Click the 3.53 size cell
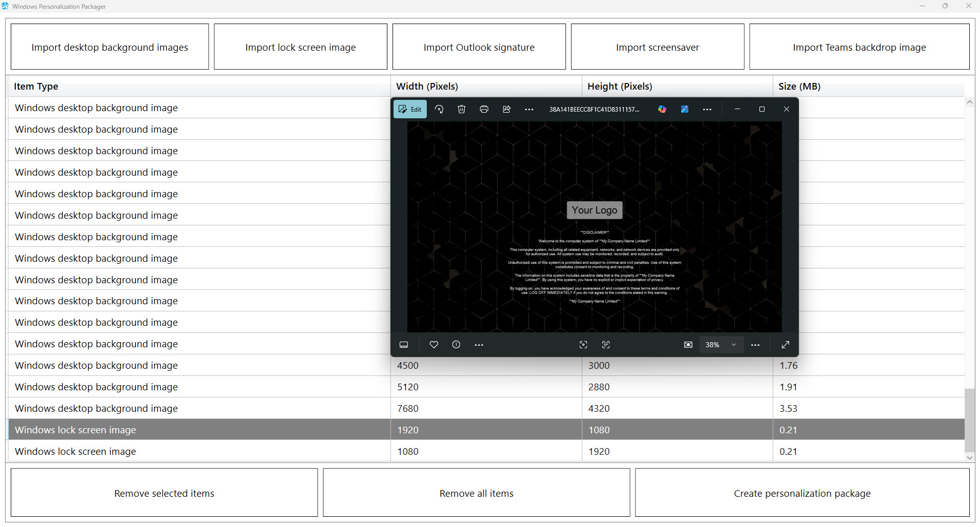The width and height of the screenshot is (980, 527). coord(869,408)
